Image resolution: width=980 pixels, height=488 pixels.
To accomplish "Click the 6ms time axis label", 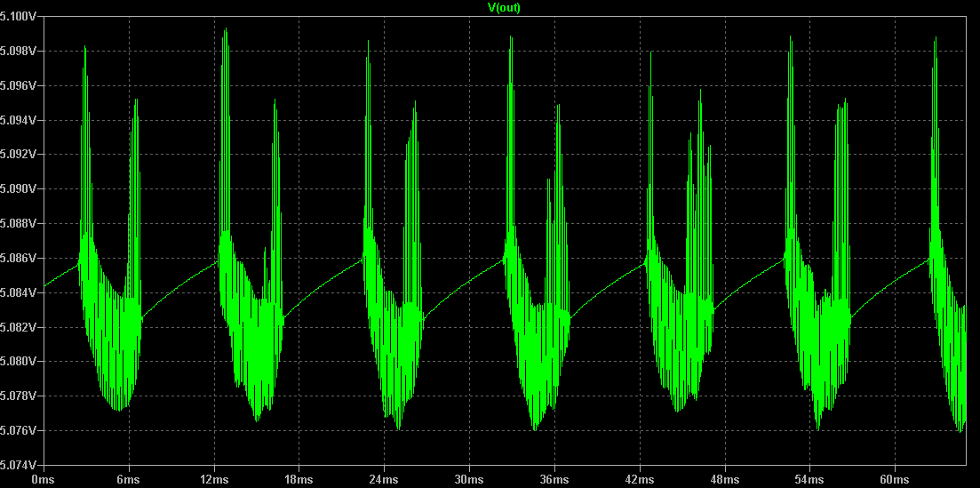I will [129, 480].
